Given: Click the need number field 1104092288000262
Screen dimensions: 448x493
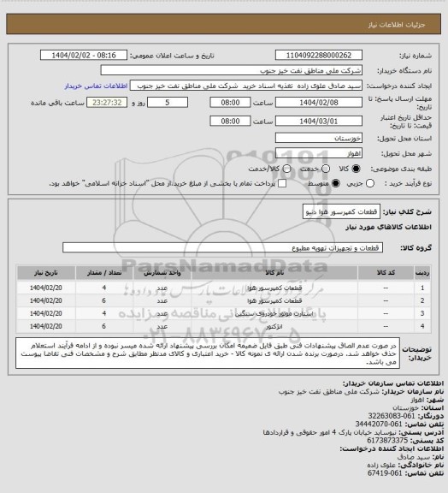Looking at the screenshot, I should 319,55.
